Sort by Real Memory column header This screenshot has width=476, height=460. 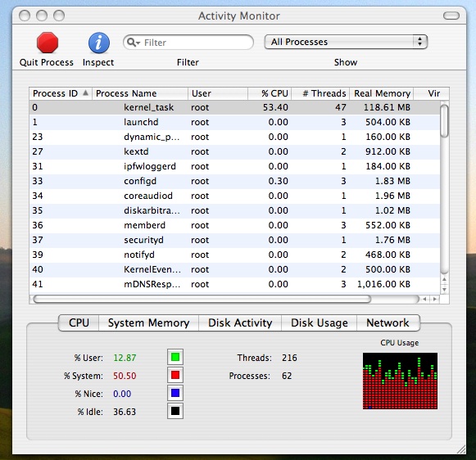tap(382, 93)
